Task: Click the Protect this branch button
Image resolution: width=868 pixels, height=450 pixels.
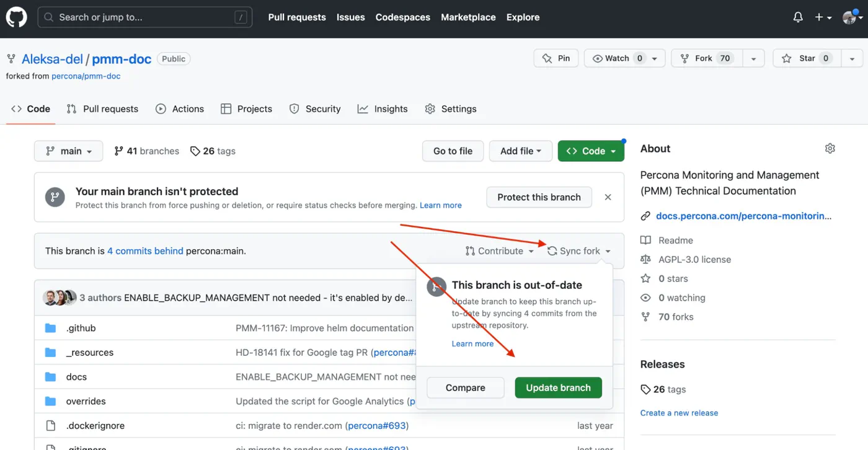Action: pos(539,197)
